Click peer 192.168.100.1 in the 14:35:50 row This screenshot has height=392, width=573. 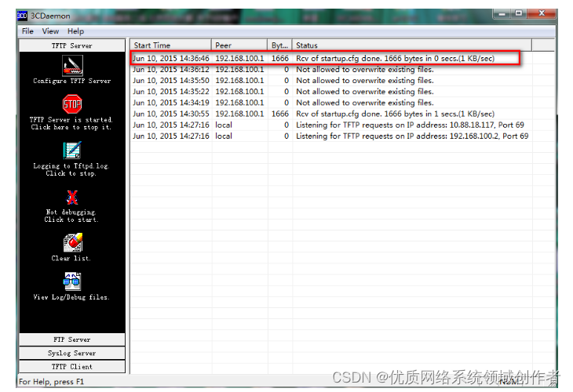pos(239,80)
